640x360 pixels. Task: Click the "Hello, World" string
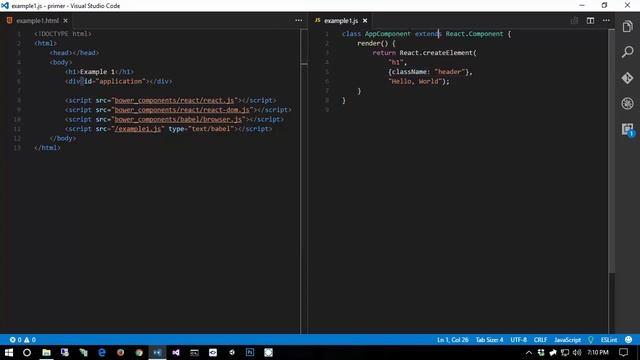click(415, 81)
